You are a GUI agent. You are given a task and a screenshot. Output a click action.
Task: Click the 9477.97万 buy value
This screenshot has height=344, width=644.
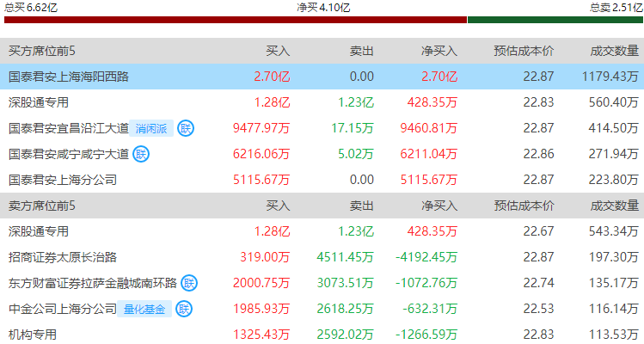tap(261, 128)
